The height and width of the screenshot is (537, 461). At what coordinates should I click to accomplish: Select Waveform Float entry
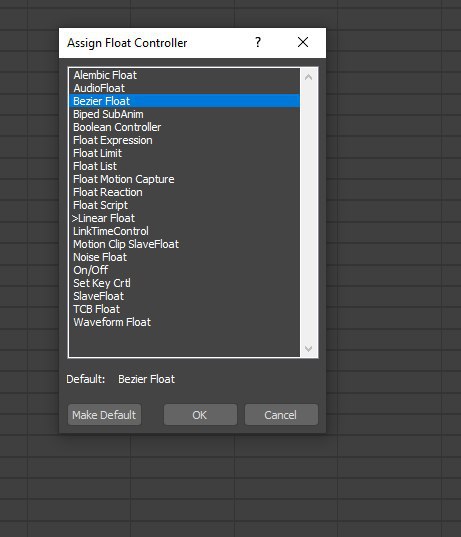point(184,322)
